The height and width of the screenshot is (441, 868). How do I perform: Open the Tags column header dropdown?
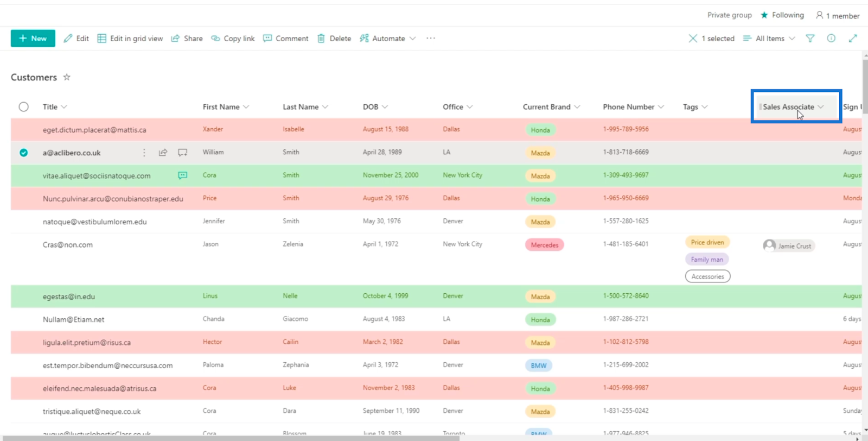(x=695, y=107)
